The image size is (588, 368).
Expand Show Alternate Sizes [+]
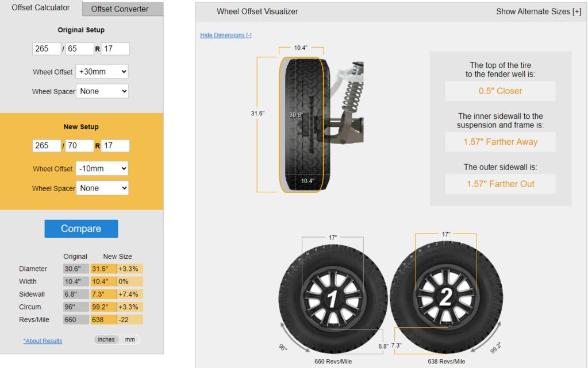click(x=539, y=11)
